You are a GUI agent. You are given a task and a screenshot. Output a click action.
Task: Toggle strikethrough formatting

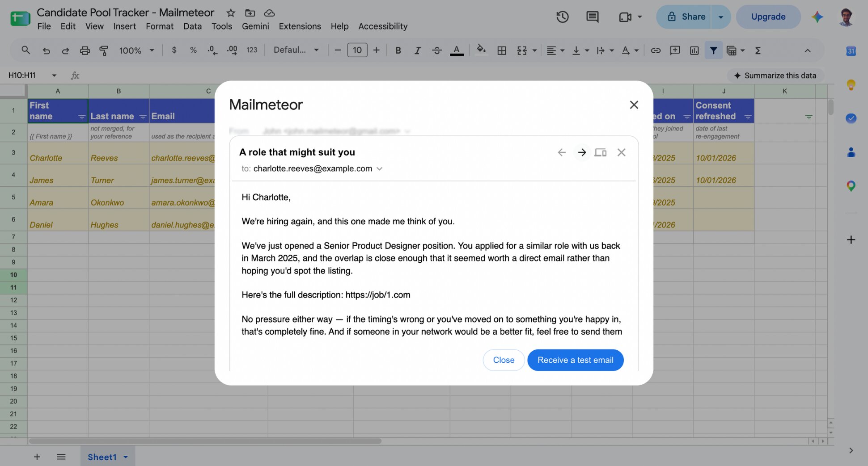click(x=437, y=50)
